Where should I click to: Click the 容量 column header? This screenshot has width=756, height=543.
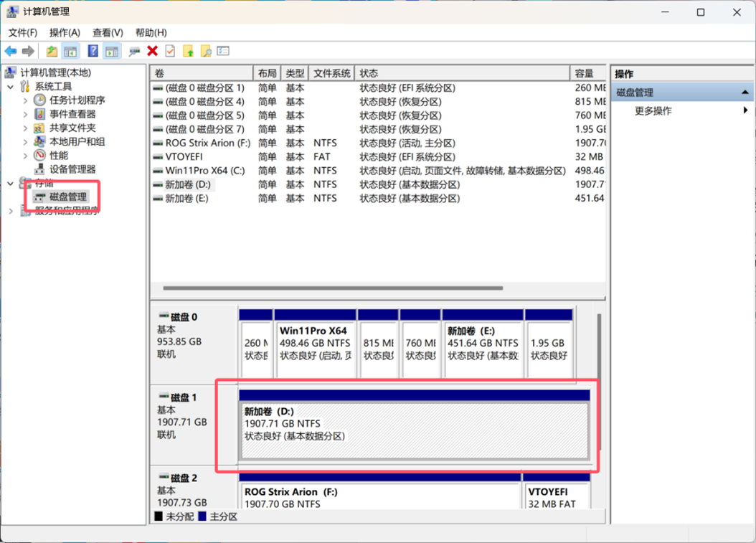pos(585,74)
